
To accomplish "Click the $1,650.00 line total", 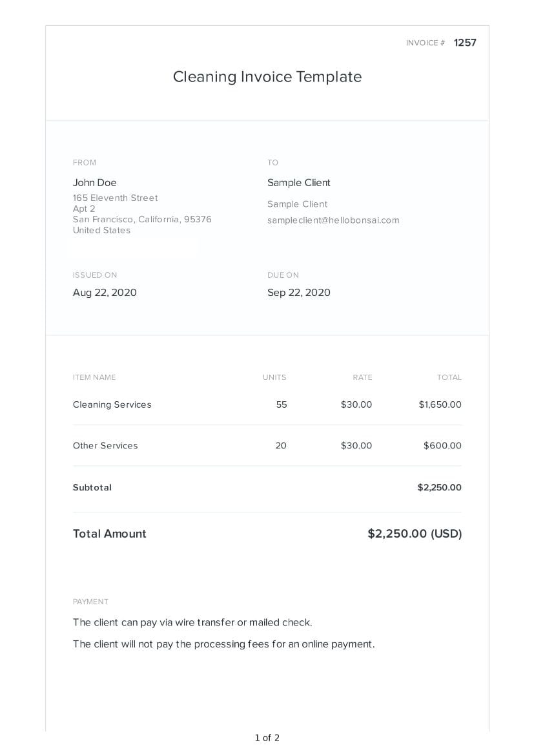I will (x=440, y=405).
